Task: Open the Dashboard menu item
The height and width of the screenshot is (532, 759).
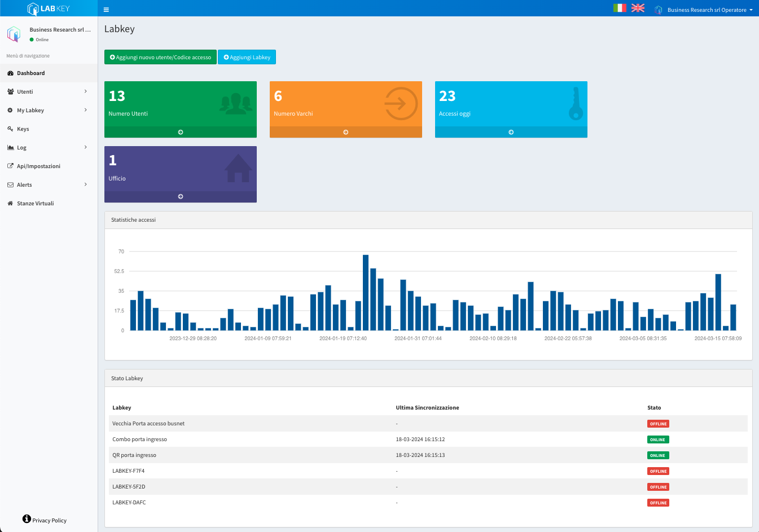Action: coord(49,73)
